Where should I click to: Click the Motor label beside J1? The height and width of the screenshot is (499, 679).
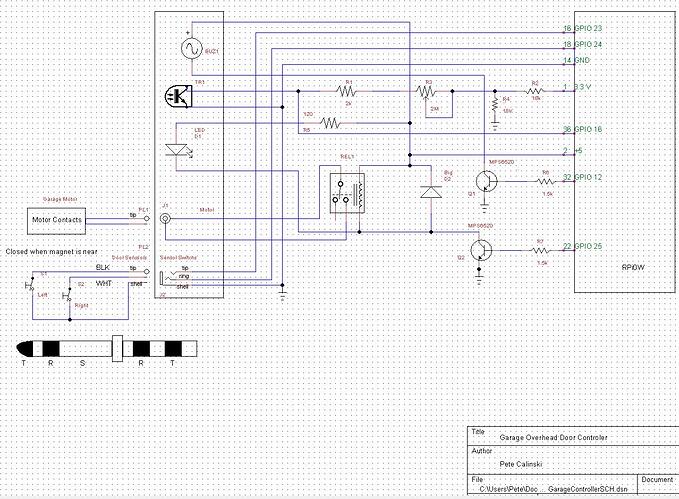pyautogui.click(x=207, y=210)
